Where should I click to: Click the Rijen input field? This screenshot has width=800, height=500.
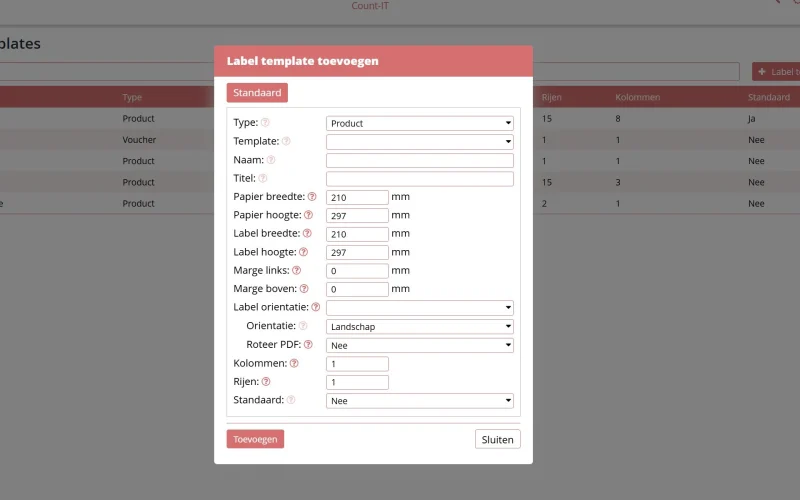pyautogui.click(x=357, y=382)
